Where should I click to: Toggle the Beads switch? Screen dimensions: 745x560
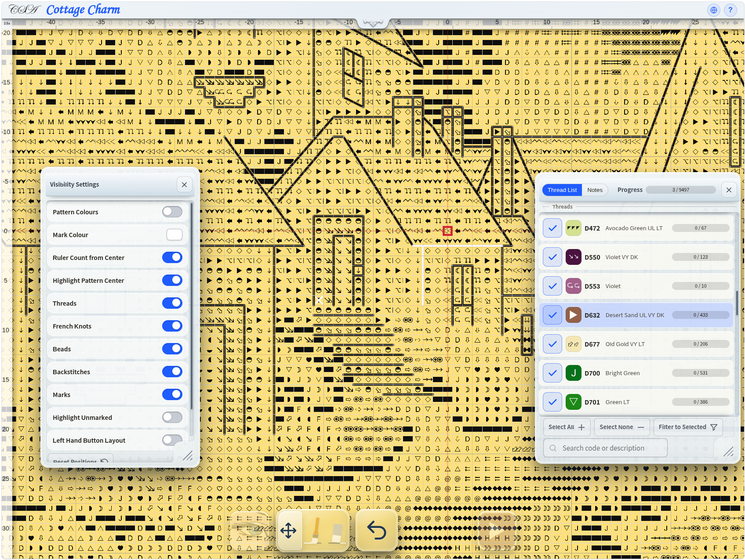click(172, 349)
